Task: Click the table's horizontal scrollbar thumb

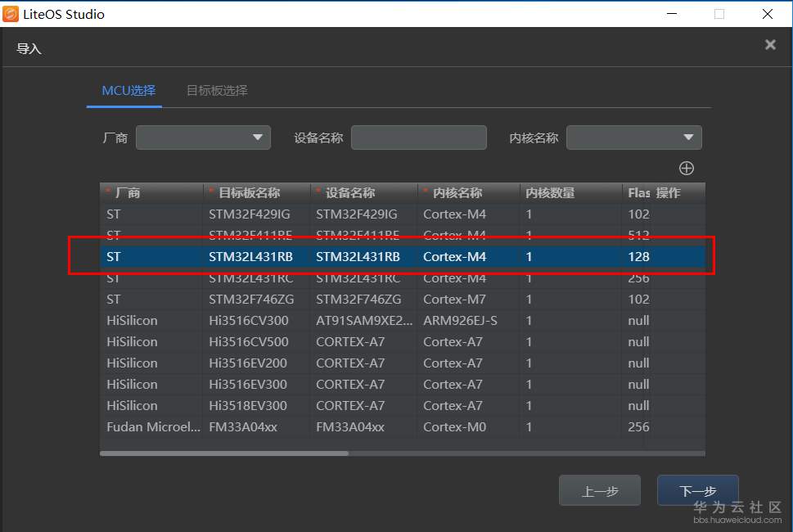Action: click(224, 453)
